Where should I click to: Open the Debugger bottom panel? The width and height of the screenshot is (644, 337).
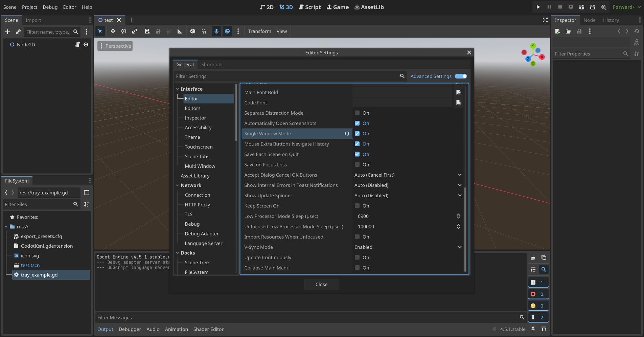pyautogui.click(x=130, y=329)
